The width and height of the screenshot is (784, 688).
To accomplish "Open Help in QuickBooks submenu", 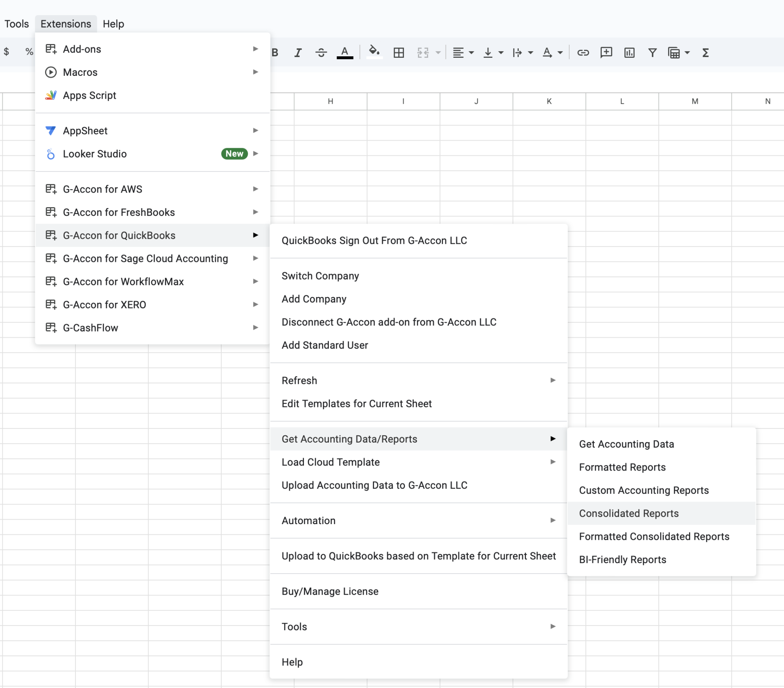I will pyautogui.click(x=418, y=662).
